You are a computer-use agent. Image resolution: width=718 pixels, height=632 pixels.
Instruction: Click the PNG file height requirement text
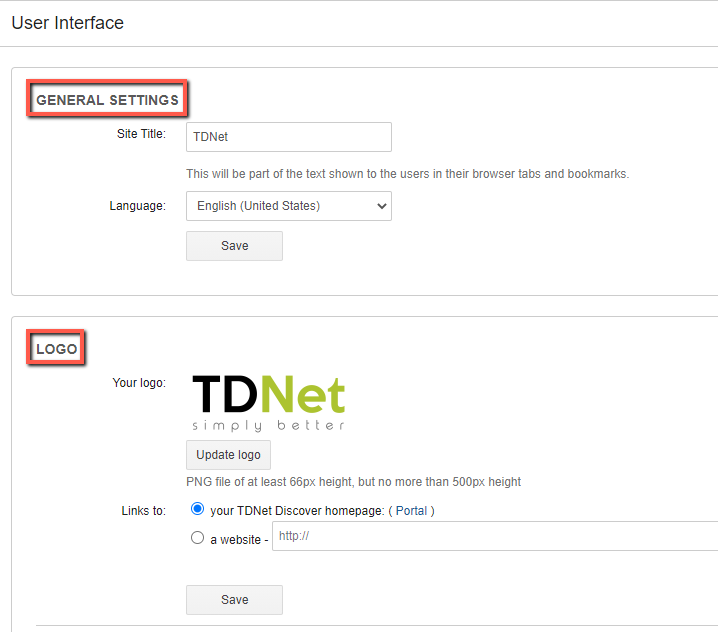tap(354, 482)
